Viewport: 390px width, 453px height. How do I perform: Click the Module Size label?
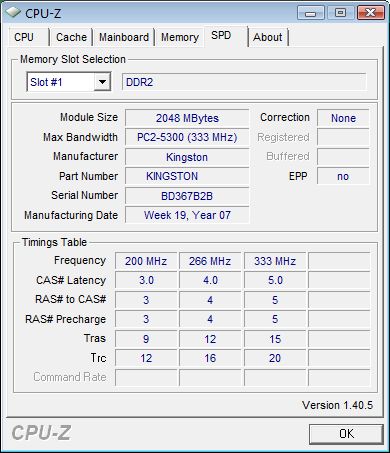(x=89, y=117)
